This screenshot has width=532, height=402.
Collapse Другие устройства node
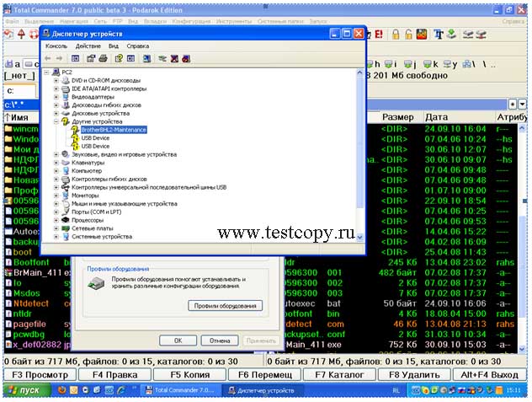point(56,121)
